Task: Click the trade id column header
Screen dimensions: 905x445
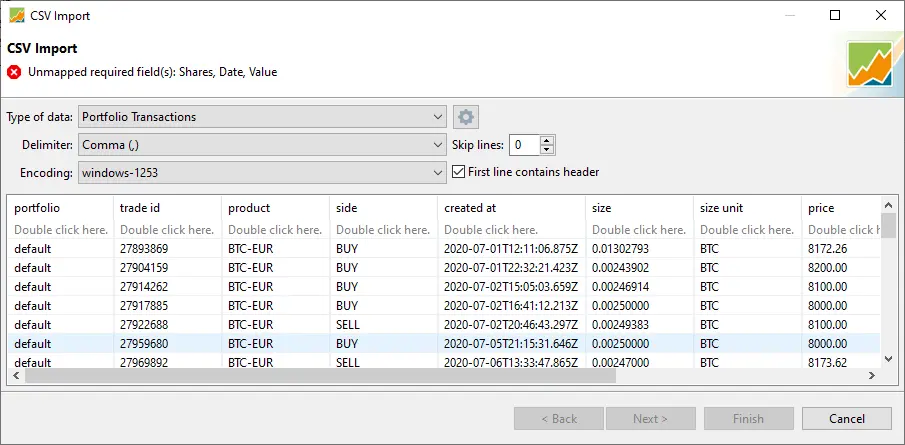Action: pyautogui.click(x=167, y=208)
